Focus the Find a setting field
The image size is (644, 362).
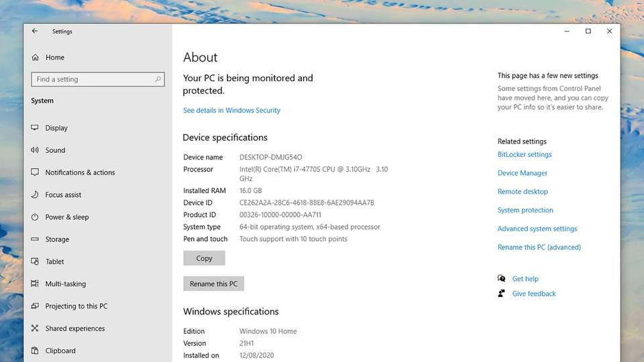[98, 79]
